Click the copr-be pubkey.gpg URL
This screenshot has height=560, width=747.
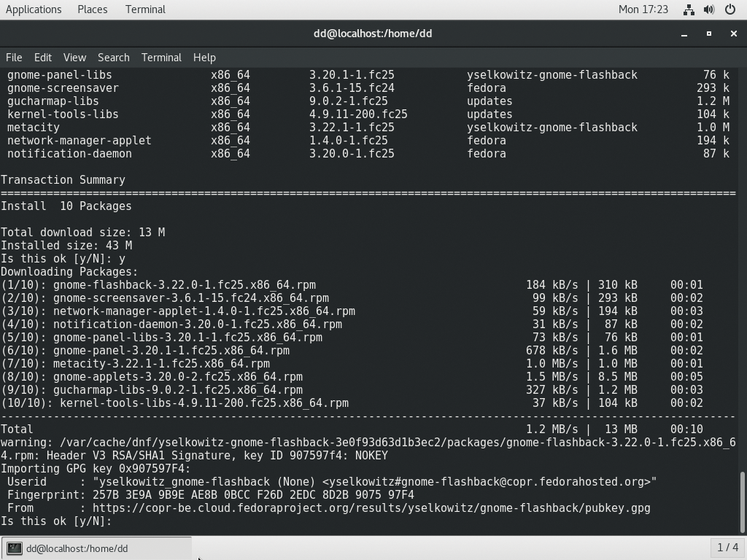tap(371, 508)
